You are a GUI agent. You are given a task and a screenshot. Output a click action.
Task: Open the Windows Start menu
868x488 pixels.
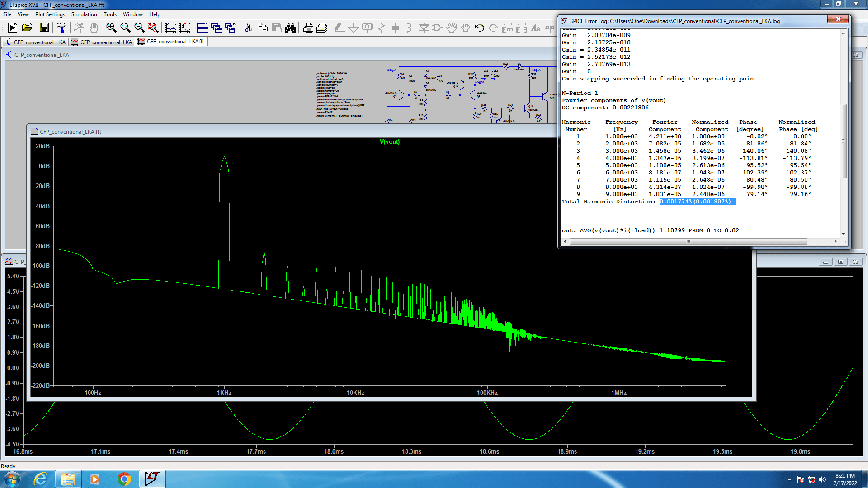click(12, 479)
